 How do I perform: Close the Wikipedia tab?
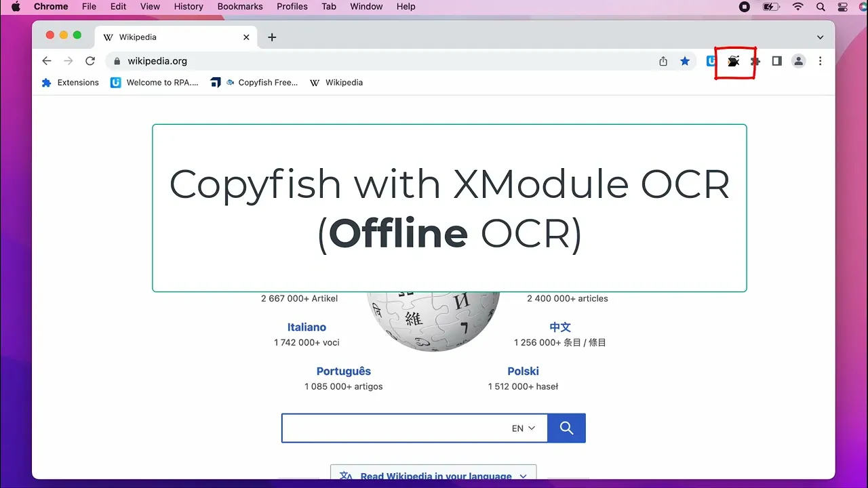pos(247,37)
